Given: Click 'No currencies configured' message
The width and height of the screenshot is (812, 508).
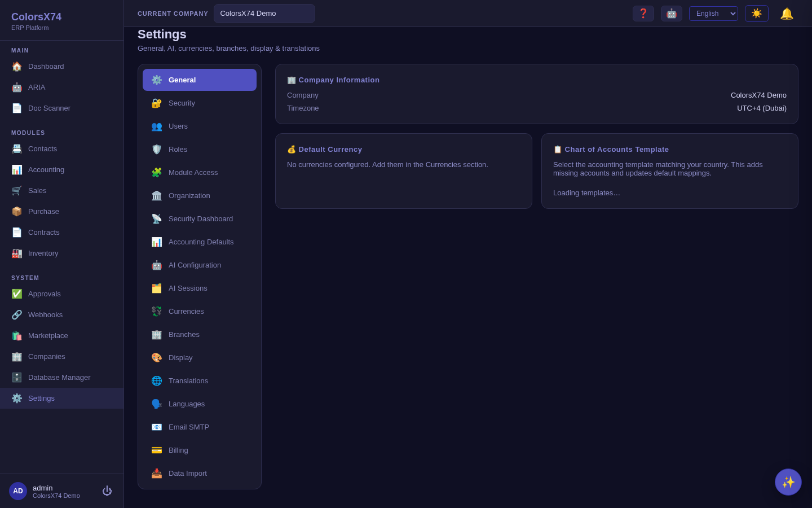Looking at the screenshot, I should click(x=387, y=165).
